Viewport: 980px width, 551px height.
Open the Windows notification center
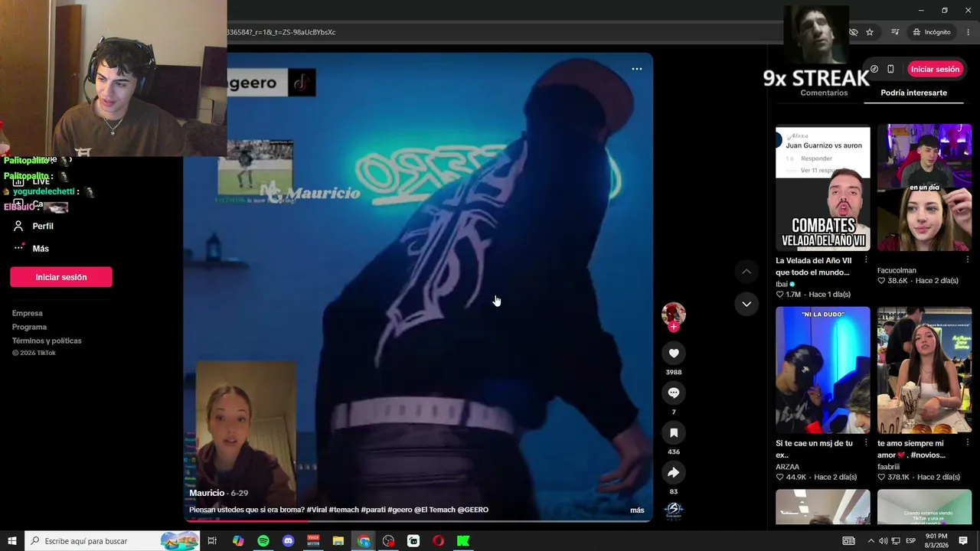(x=963, y=541)
